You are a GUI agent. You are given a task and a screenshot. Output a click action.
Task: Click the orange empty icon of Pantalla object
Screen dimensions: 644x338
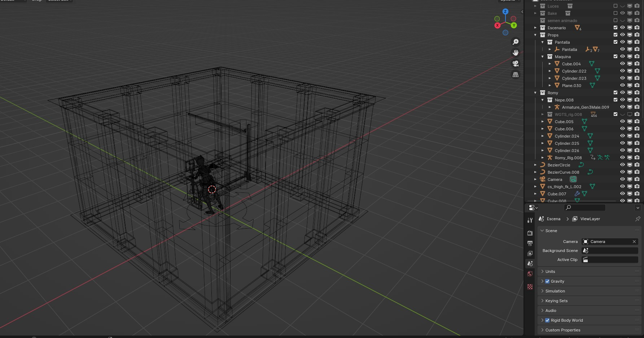tap(557, 49)
